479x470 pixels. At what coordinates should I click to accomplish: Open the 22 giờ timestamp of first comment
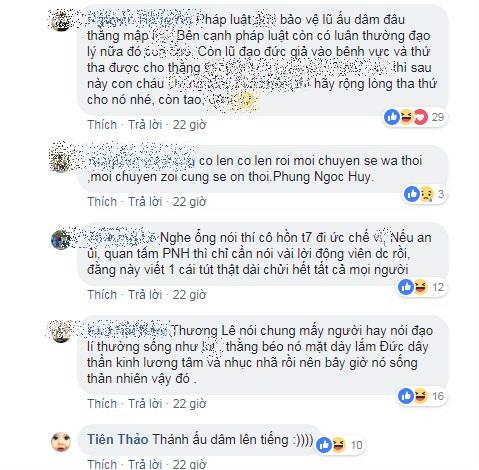(x=189, y=125)
